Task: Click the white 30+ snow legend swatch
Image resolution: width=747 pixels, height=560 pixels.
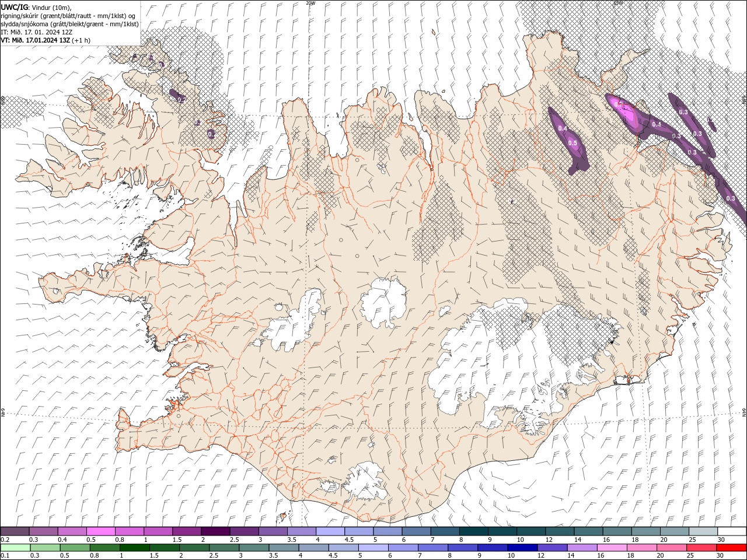Action: (x=732, y=531)
